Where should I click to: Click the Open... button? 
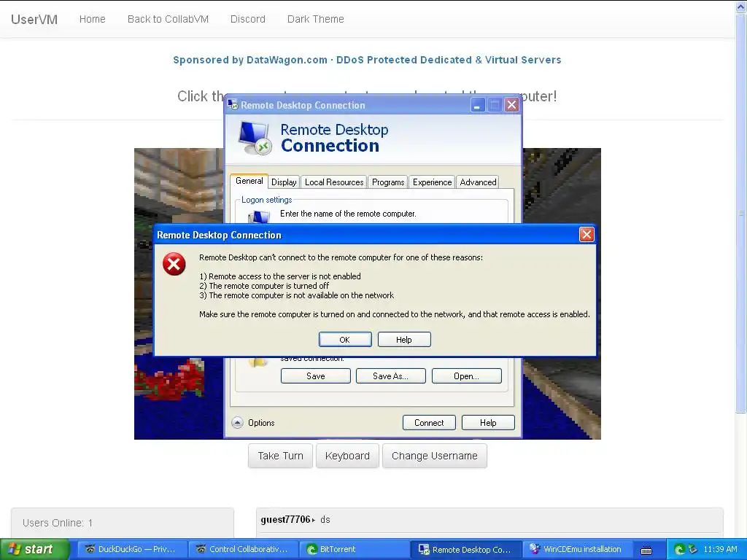coord(466,376)
